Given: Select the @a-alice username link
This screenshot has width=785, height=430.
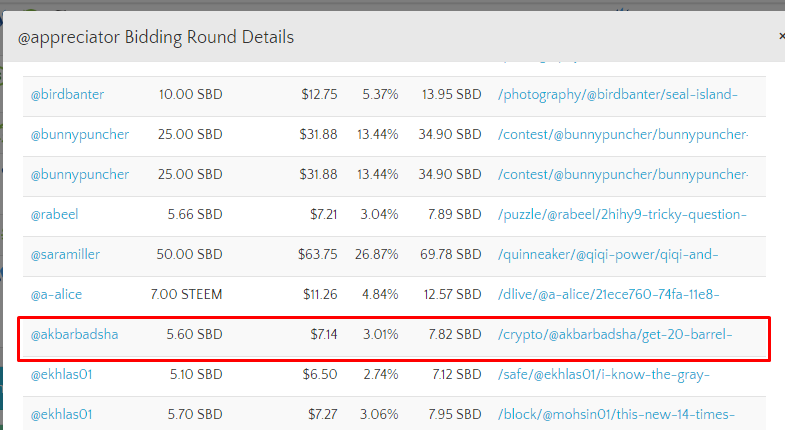Looking at the screenshot, I should point(56,294).
